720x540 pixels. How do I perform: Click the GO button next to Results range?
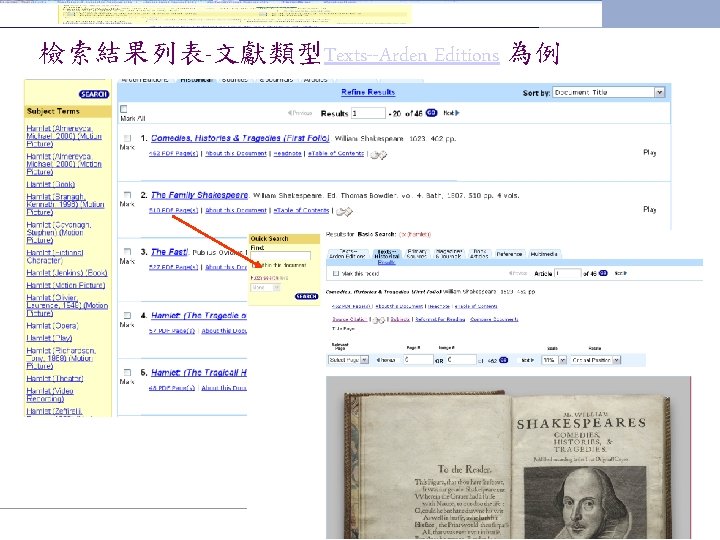coord(432,113)
